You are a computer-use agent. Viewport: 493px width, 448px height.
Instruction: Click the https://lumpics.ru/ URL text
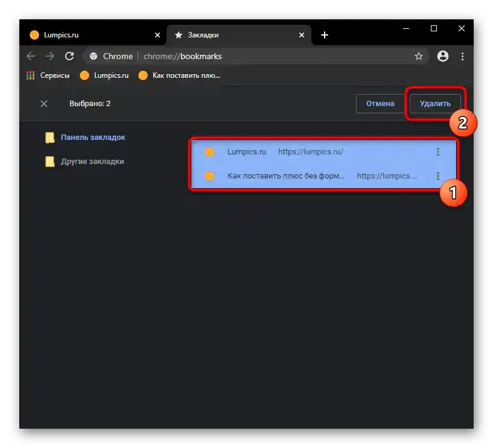[x=311, y=152]
